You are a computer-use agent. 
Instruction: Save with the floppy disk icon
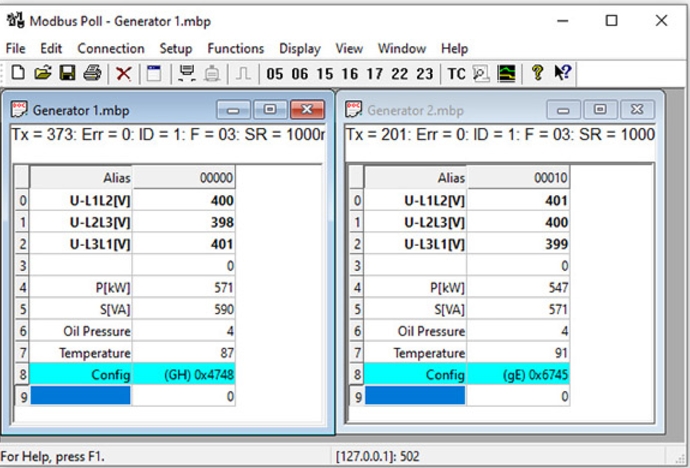tap(67, 73)
